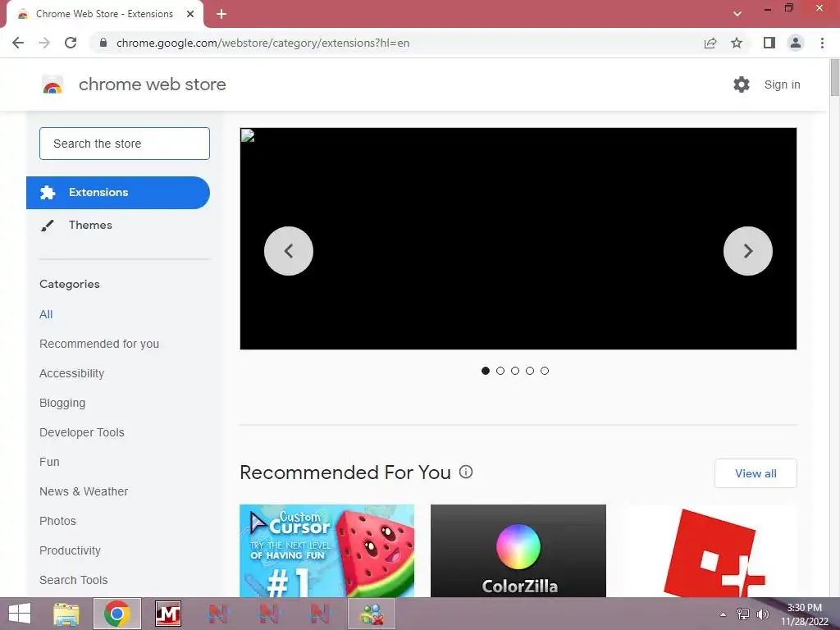Viewport: 840px width, 630px height.
Task: Open the Recommended for you category
Action: pos(99,344)
